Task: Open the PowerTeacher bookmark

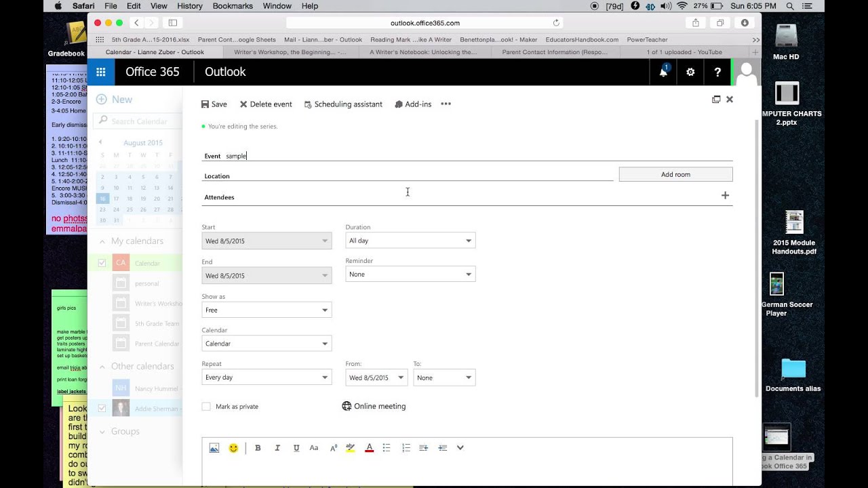Action: click(647, 40)
